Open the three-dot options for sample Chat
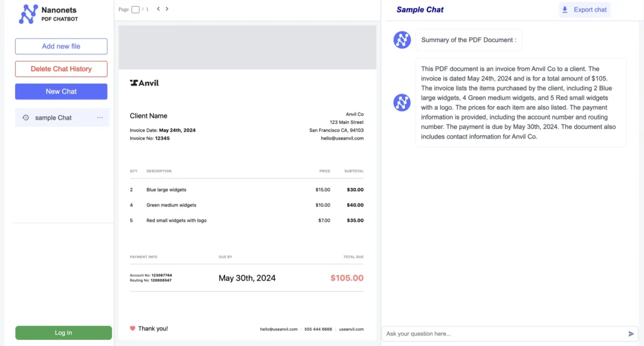The image size is (644, 346). pyautogui.click(x=99, y=118)
